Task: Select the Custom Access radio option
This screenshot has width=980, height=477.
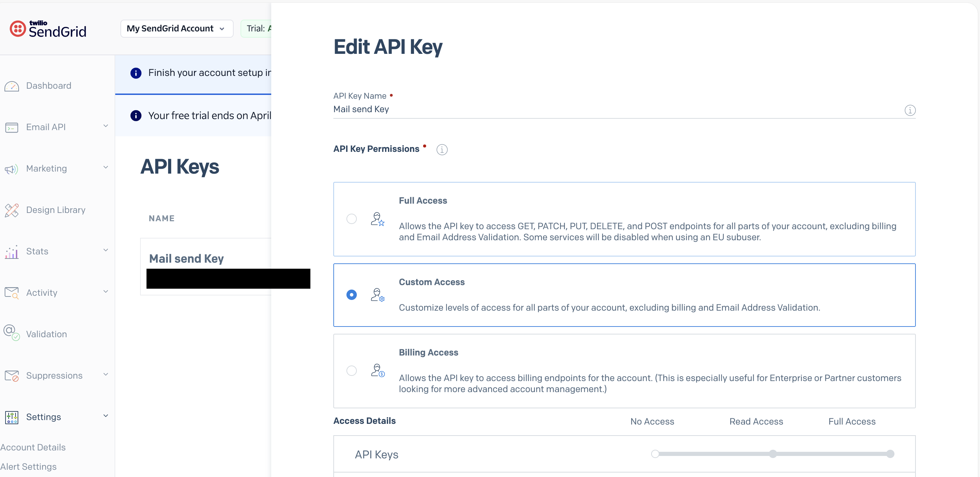Action: click(x=352, y=295)
